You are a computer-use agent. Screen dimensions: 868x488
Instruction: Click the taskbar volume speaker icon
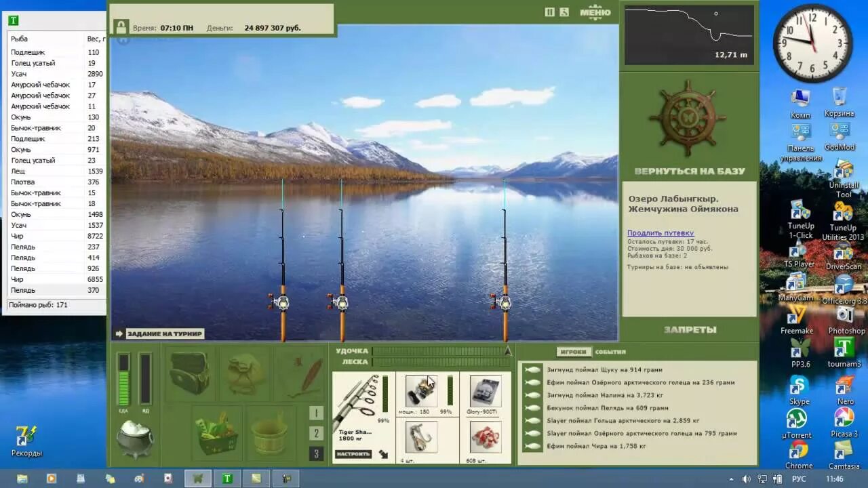[x=746, y=479]
